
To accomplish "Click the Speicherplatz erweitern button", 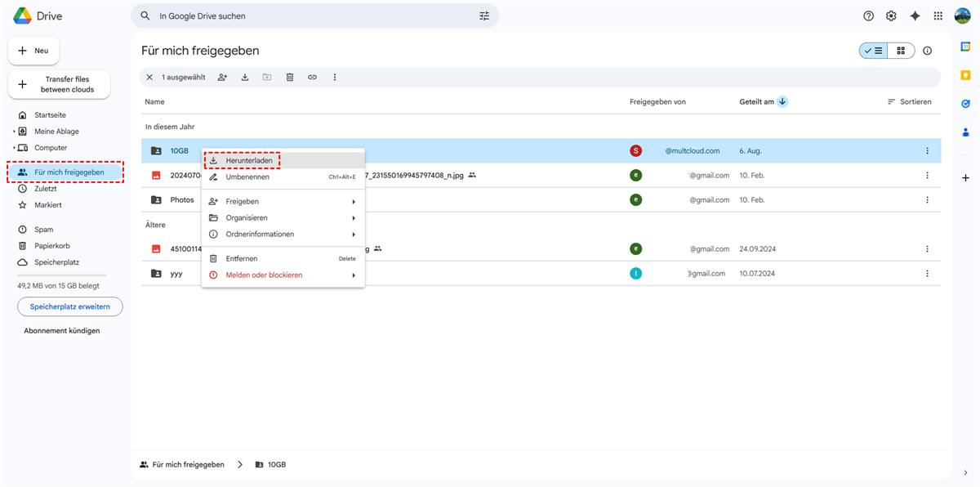I will [x=70, y=306].
